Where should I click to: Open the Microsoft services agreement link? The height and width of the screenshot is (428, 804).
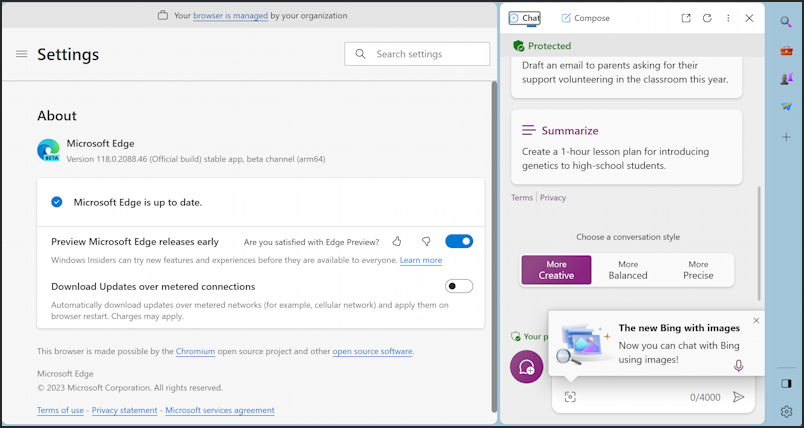pos(220,410)
